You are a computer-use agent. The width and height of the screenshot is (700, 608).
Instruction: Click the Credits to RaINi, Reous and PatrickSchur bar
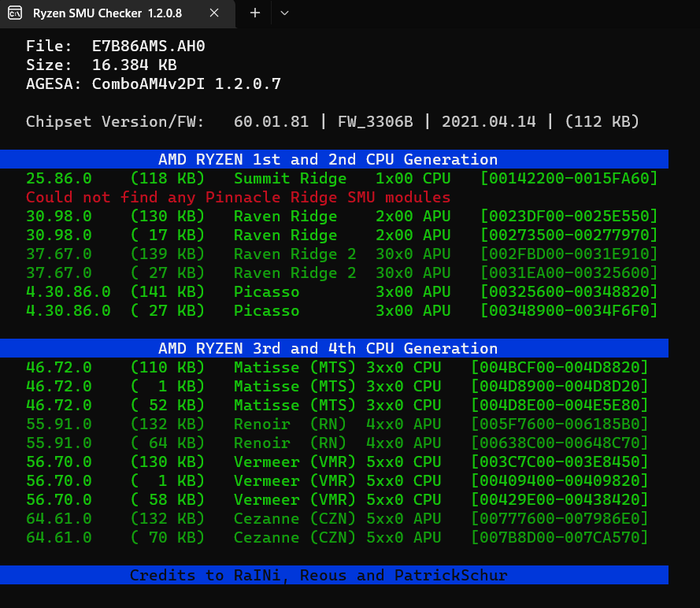coord(334,575)
